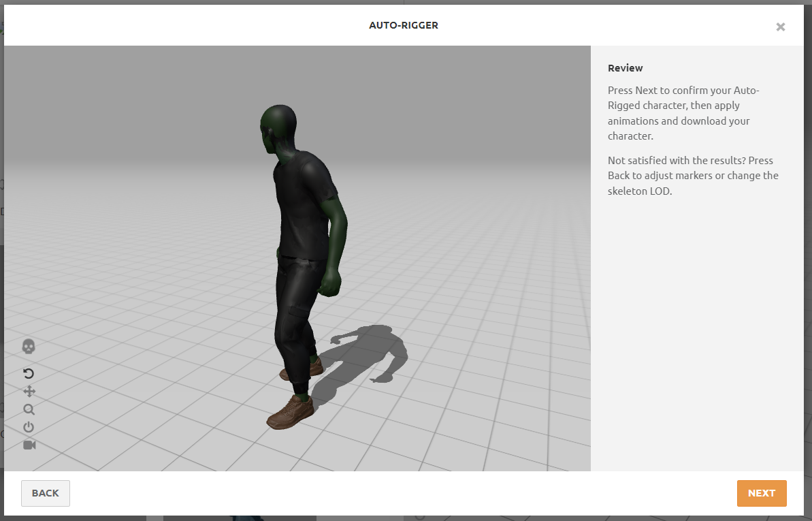Select the zoom magnifier icon
Image resolution: width=812 pixels, height=521 pixels.
(x=29, y=409)
